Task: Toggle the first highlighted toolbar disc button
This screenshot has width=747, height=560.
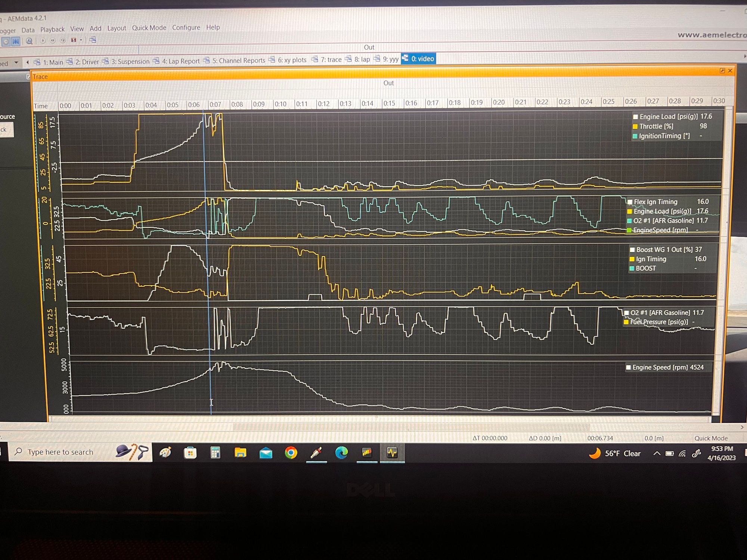Action: [x=6, y=42]
